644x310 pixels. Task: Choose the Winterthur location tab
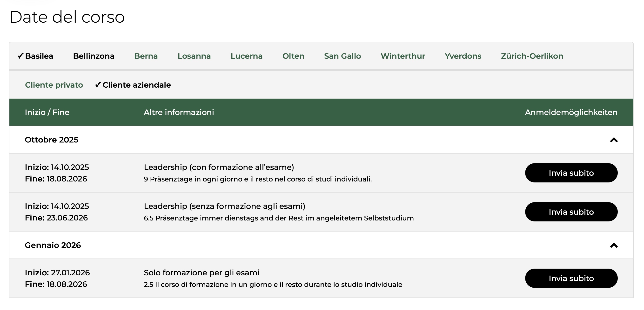click(x=403, y=56)
